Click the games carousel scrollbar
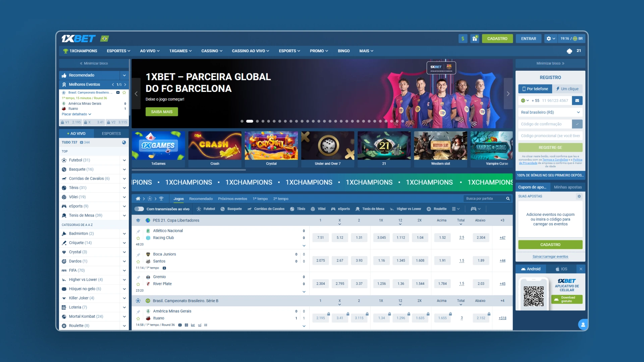This screenshot has width=644, height=362. point(189,170)
